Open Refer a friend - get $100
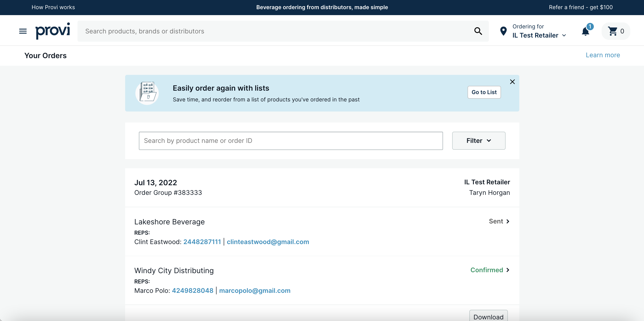 click(x=581, y=7)
